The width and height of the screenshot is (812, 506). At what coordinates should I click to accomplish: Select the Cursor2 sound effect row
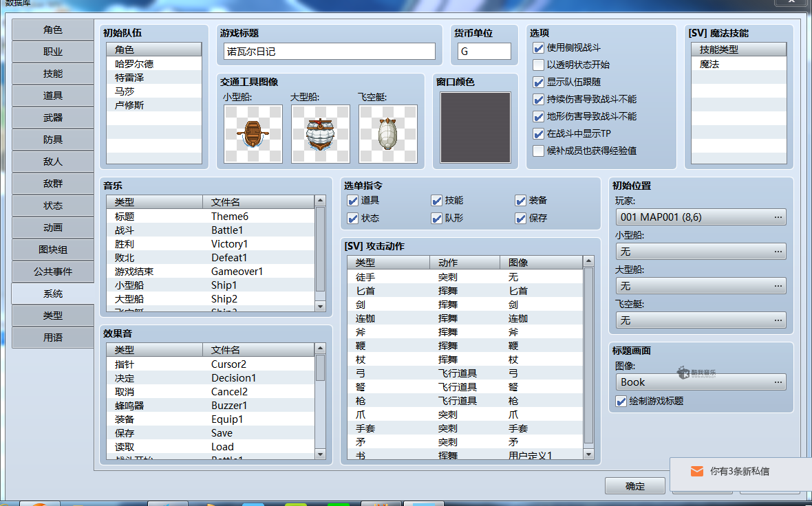tap(211, 364)
